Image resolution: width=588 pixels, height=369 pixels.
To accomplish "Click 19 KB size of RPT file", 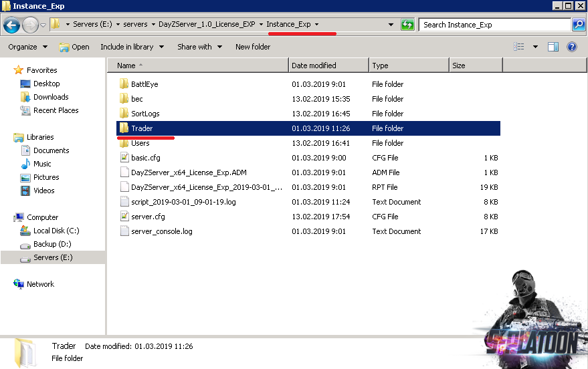I will [x=489, y=187].
